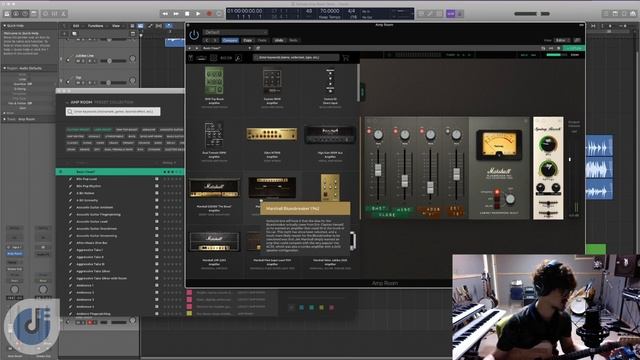This screenshot has width=640, height=360.
Task: Select the gold amplifier head thumbnail
Action: 272,134
